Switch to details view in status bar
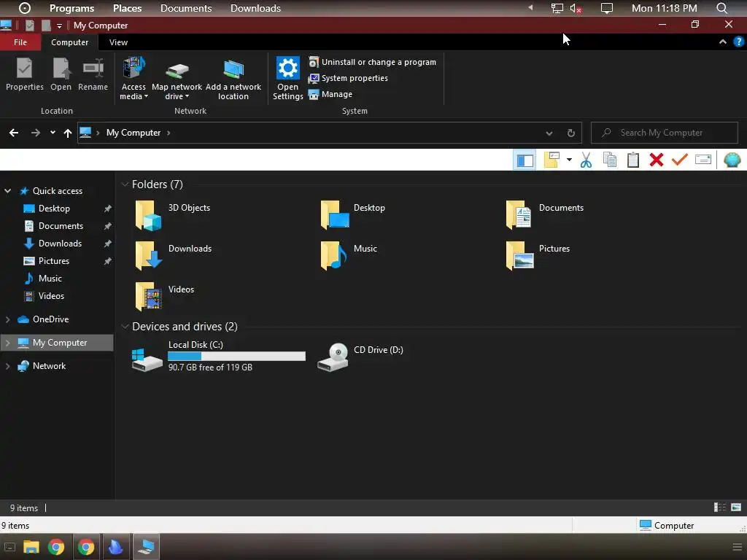 click(720, 507)
